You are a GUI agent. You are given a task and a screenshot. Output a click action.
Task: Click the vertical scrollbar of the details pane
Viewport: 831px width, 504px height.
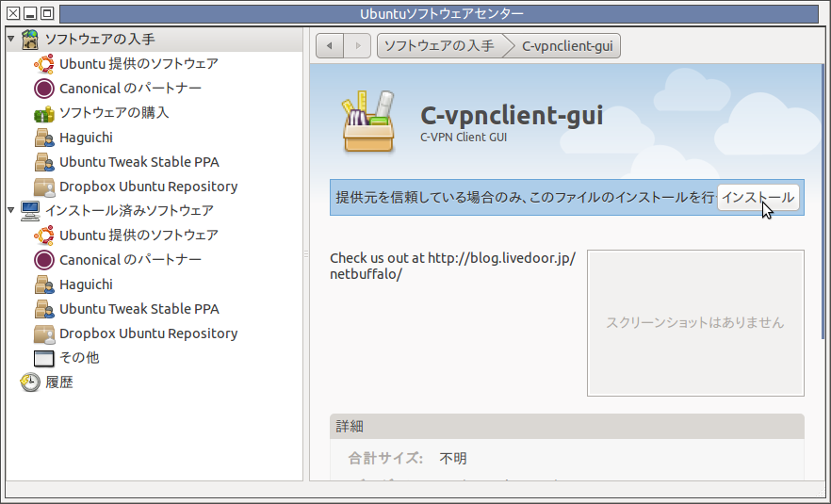point(823,202)
